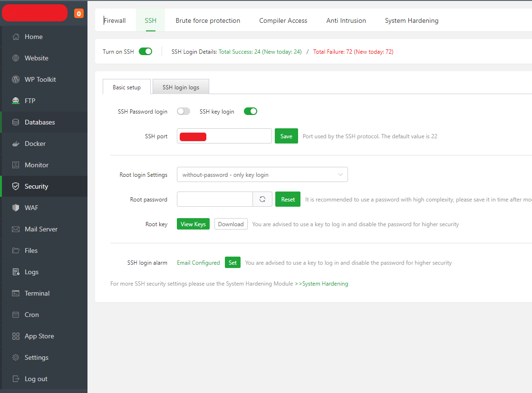
Task: Click the WAF shield icon
Action: tap(16, 208)
